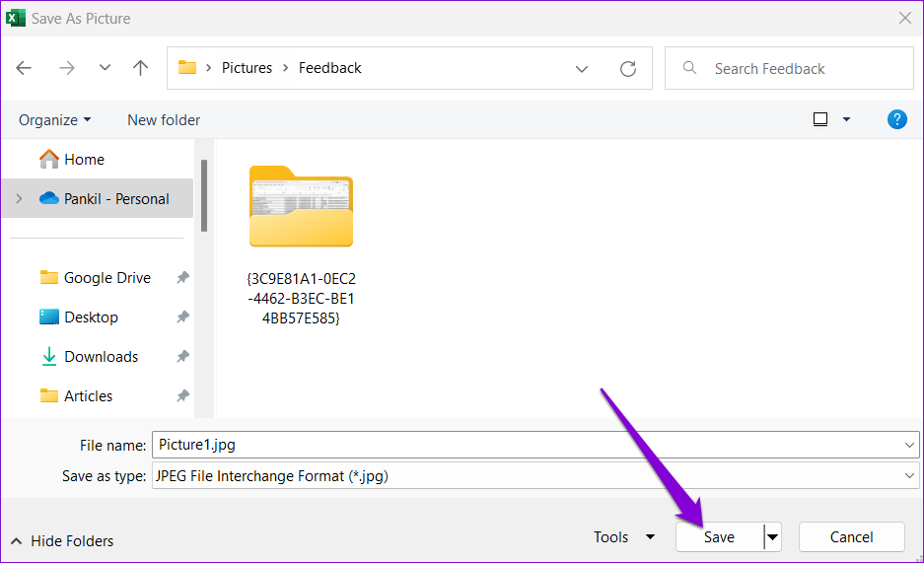Click the OneDrive cloud icon
This screenshot has width=924, height=563.
click(x=49, y=198)
